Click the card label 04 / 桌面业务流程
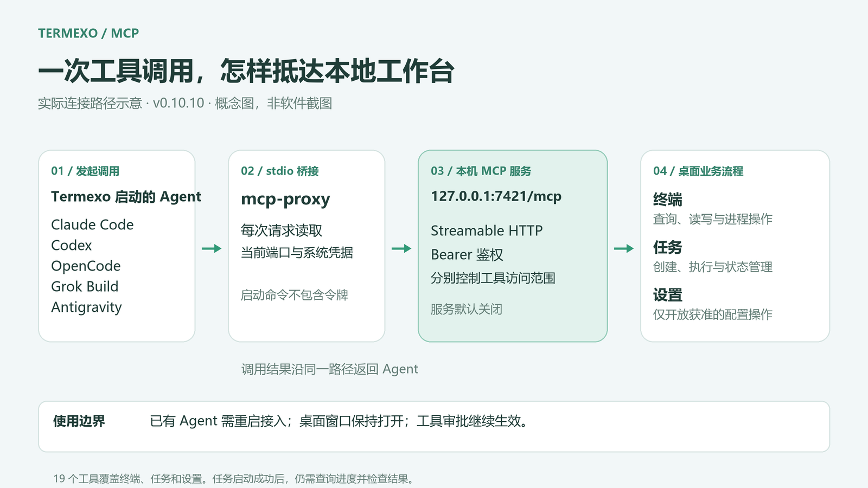868x488 pixels. click(x=698, y=171)
